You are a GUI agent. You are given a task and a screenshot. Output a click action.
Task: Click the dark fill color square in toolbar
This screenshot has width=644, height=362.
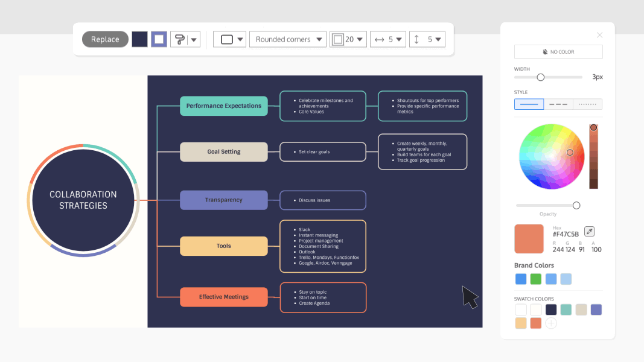pos(140,39)
